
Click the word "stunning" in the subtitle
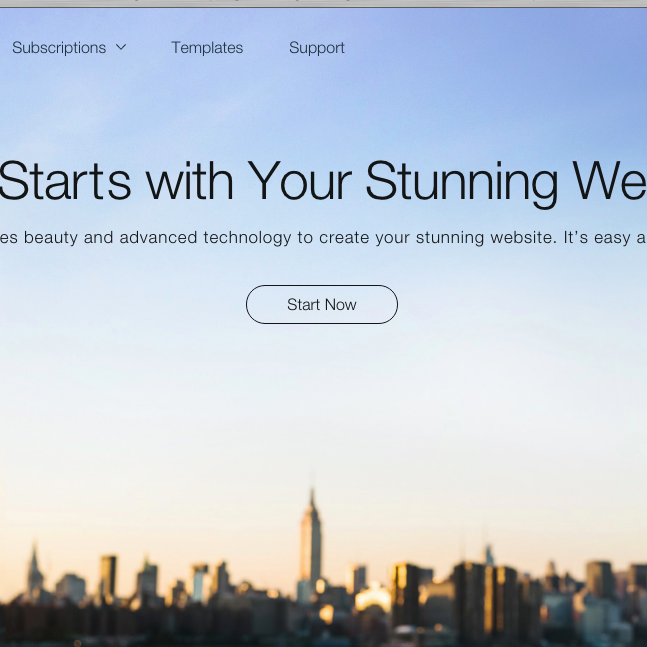[450, 238]
